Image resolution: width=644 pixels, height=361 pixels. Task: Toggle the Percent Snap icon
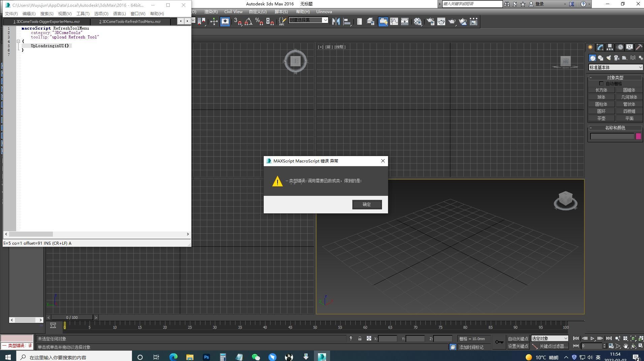click(259, 22)
